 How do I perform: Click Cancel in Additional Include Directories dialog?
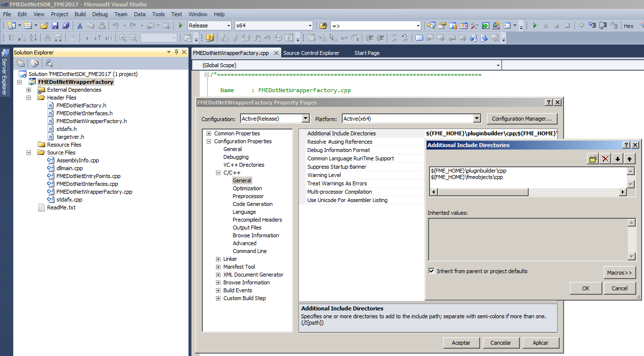pyautogui.click(x=619, y=288)
